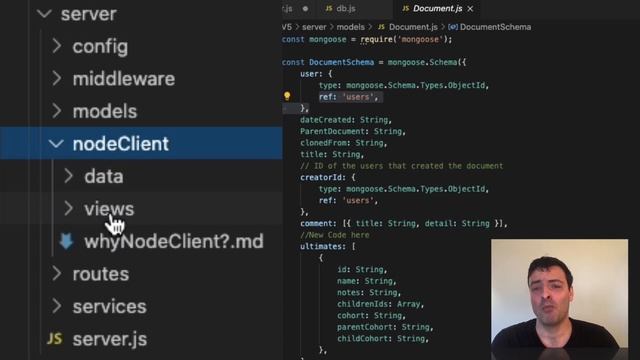
Task: Click the models breadcrumb segment
Action: [350, 27]
